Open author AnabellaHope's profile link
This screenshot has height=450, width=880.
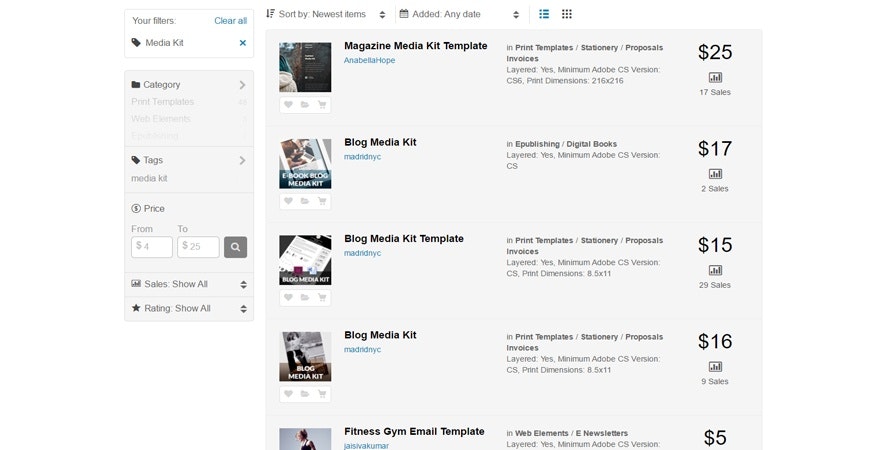(369, 61)
